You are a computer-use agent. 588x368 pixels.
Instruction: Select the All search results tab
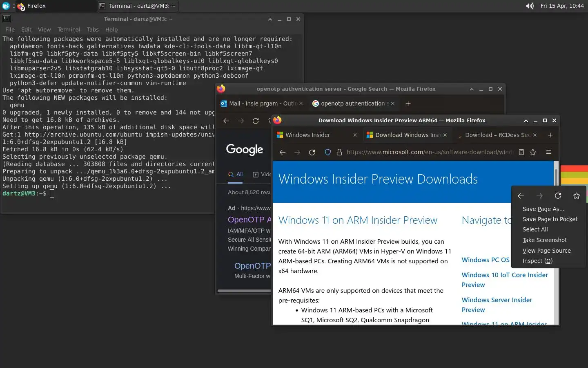(x=236, y=174)
